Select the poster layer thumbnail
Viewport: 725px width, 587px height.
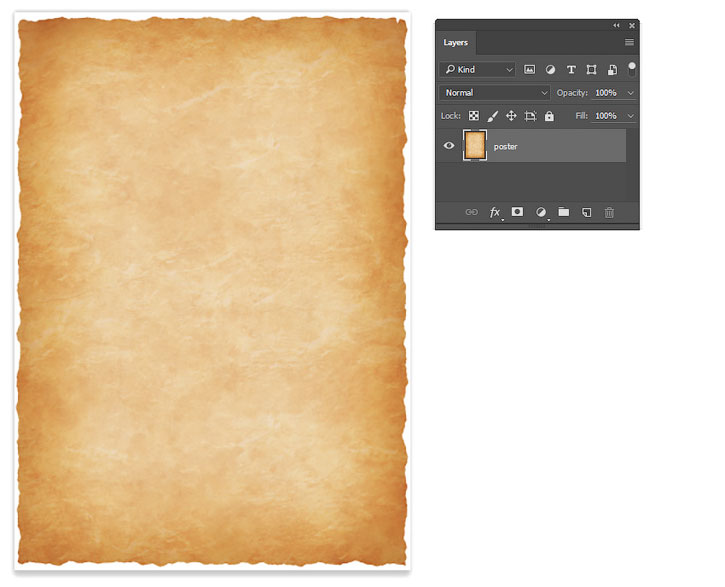(475, 145)
